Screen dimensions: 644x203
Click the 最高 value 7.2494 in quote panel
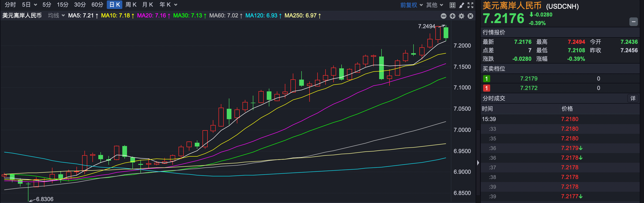576,42
